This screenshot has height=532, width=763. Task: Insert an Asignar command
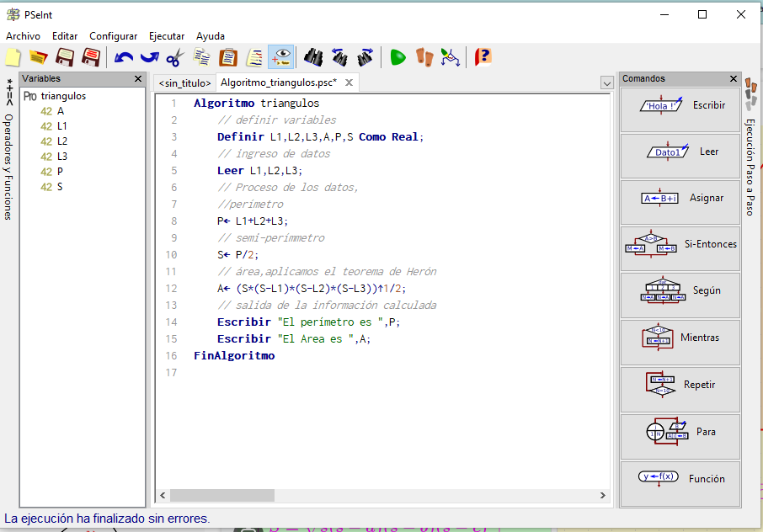tap(680, 202)
